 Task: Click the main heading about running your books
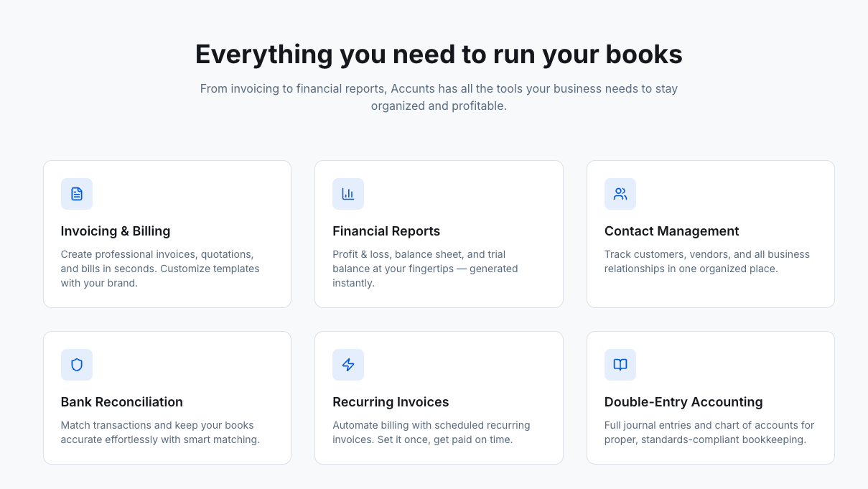(x=439, y=54)
